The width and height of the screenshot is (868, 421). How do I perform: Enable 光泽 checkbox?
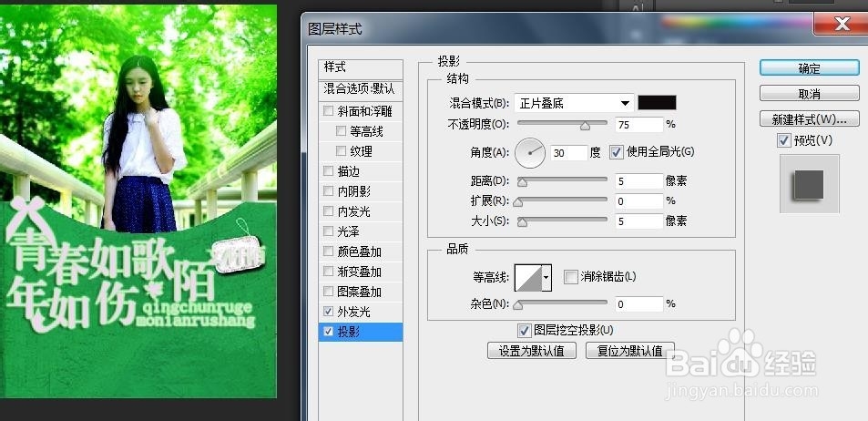coord(328,231)
